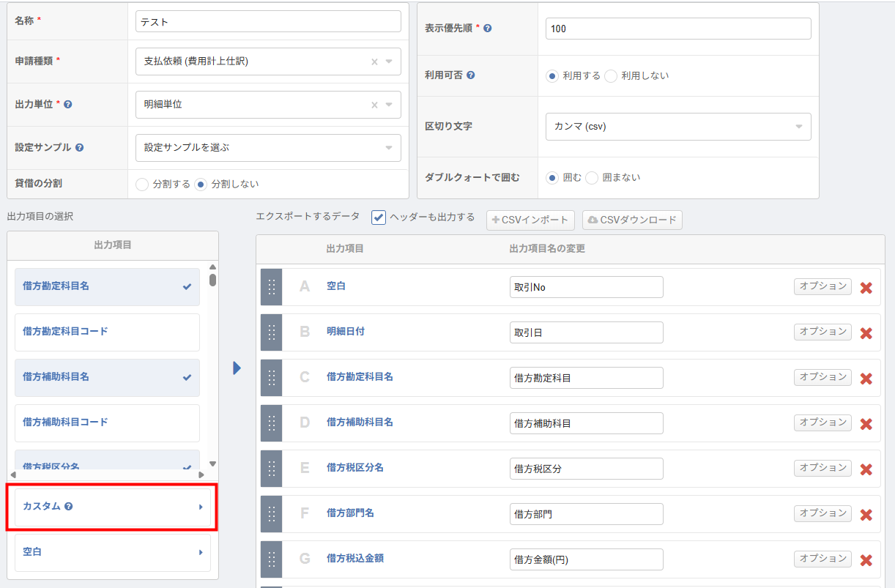The height and width of the screenshot is (588, 895).
Task: Click help icon next to 利用可否
Action: (471, 75)
